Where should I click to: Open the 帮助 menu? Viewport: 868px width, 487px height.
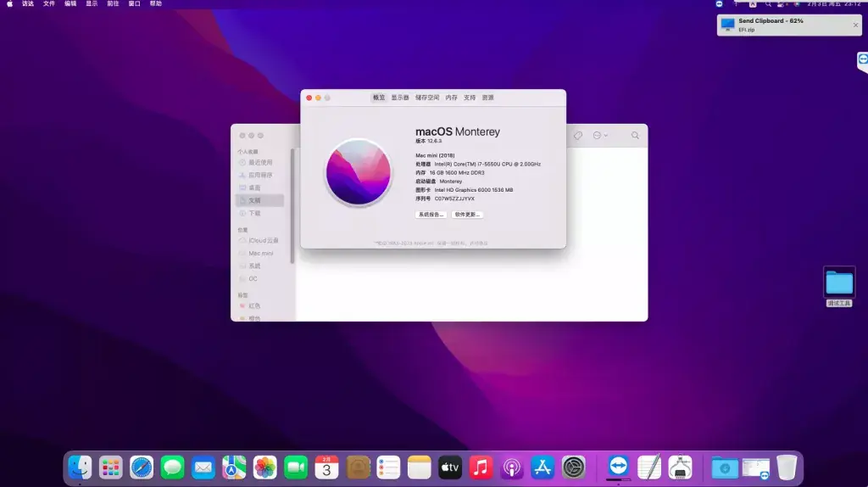tap(156, 4)
